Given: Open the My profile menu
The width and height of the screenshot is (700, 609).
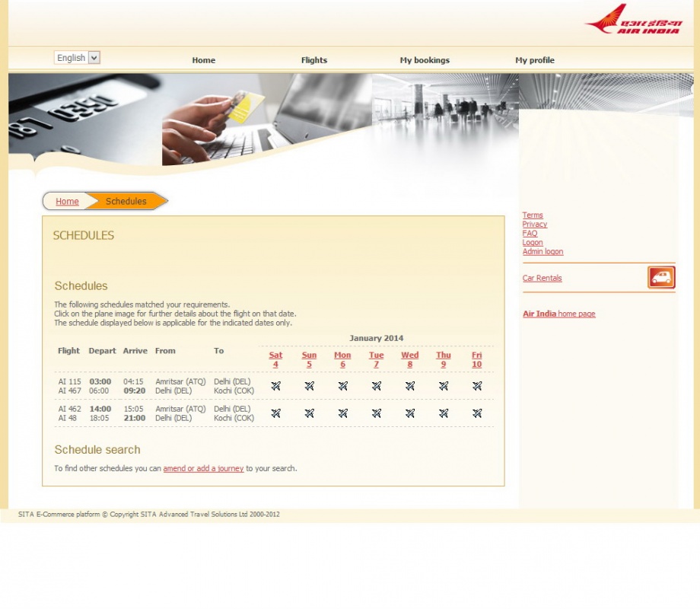Looking at the screenshot, I should tap(535, 60).
